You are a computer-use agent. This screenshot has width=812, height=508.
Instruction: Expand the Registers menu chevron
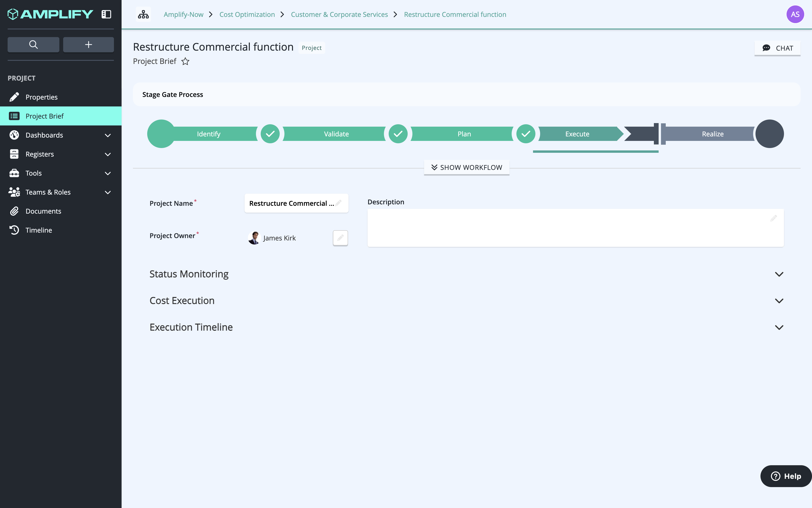[108, 154]
